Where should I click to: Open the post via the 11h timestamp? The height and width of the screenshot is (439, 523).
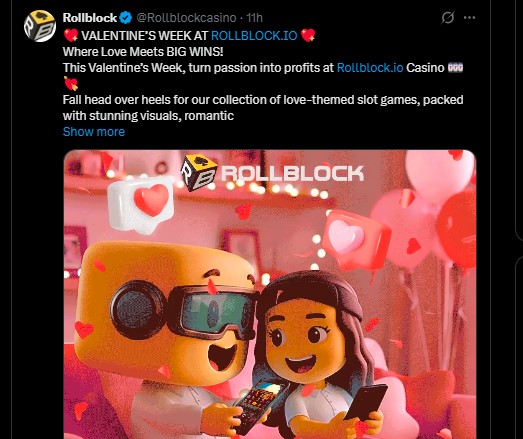coord(254,18)
